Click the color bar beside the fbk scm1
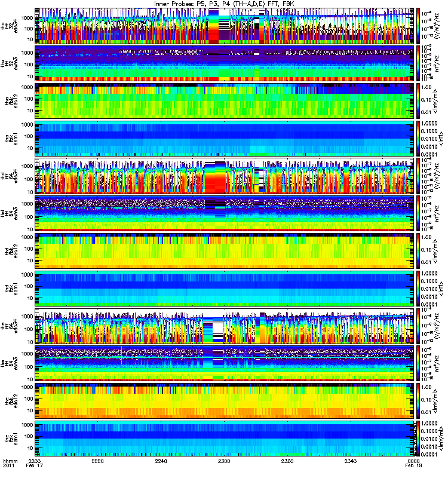Image resolution: width=448 pixels, height=478 pixels. [x=418, y=439]
